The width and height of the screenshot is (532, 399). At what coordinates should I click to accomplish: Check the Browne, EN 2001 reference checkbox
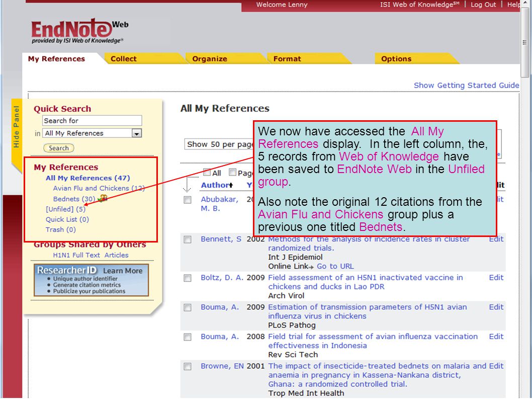(x=187, y=367)
